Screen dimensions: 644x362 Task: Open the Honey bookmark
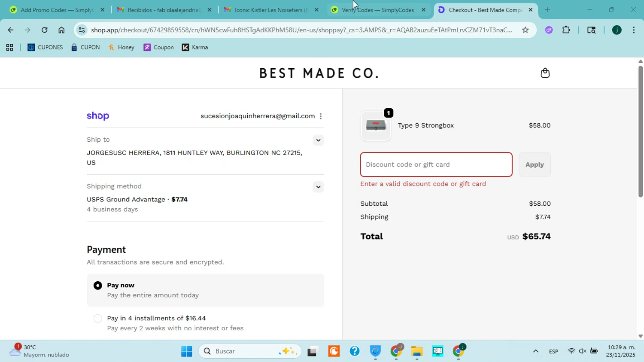(x=122, y=48)
